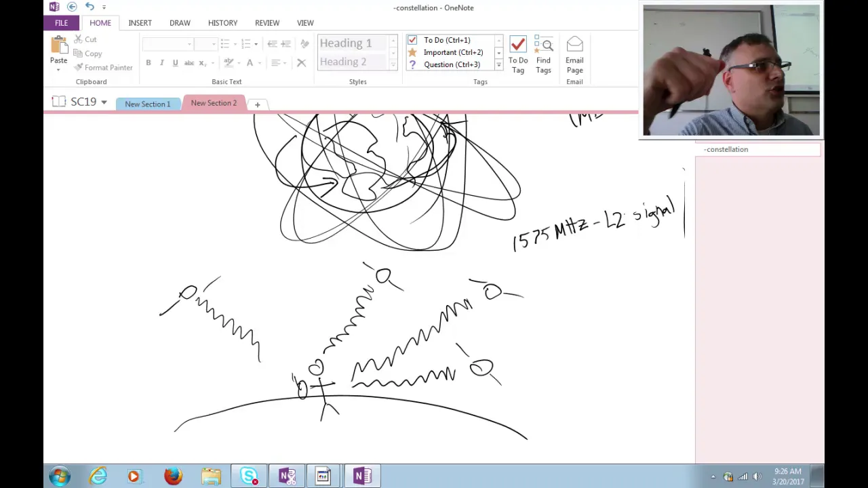Open the SC19 notebook icon

59,102
